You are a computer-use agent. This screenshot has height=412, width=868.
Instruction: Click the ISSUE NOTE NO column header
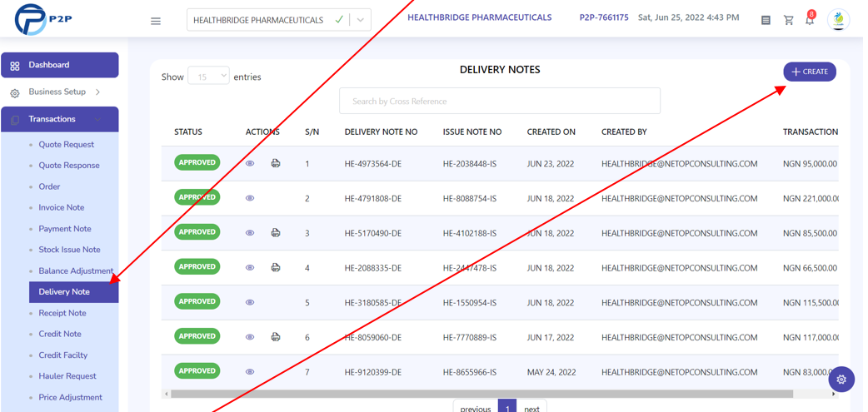point(472,132)
